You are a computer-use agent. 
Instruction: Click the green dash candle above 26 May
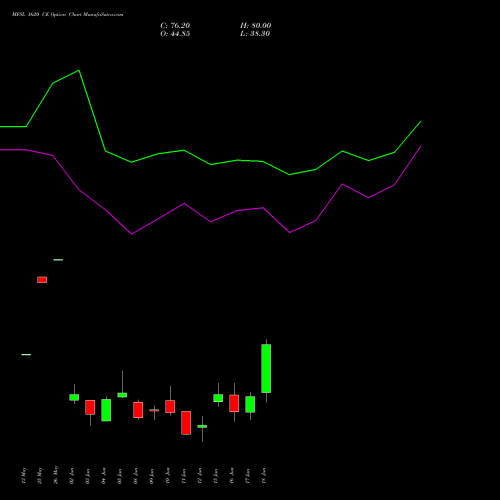[x=58, y=260]
